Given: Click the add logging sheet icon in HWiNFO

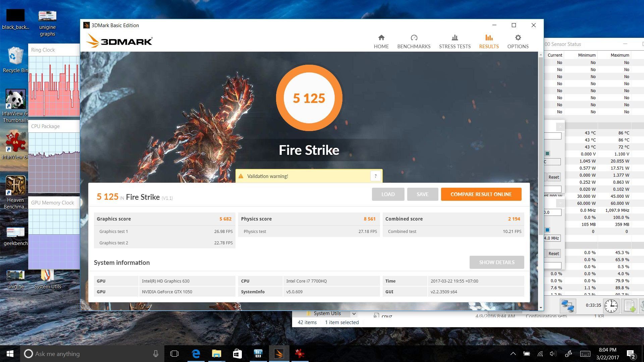Looking at the screenshot, I should click(629, 306).
